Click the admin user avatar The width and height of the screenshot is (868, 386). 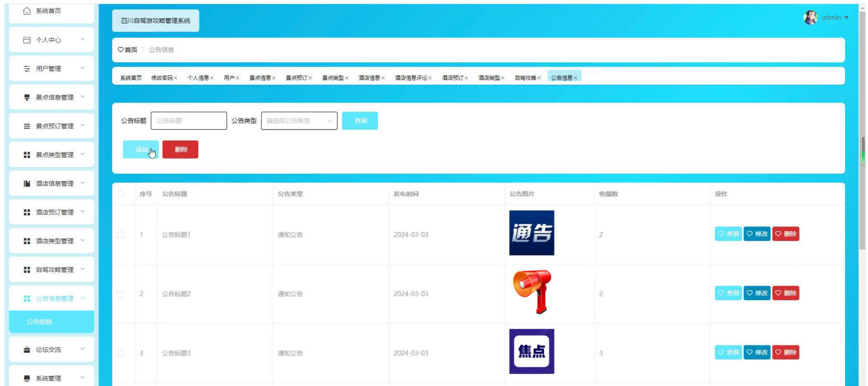(810, 17)
